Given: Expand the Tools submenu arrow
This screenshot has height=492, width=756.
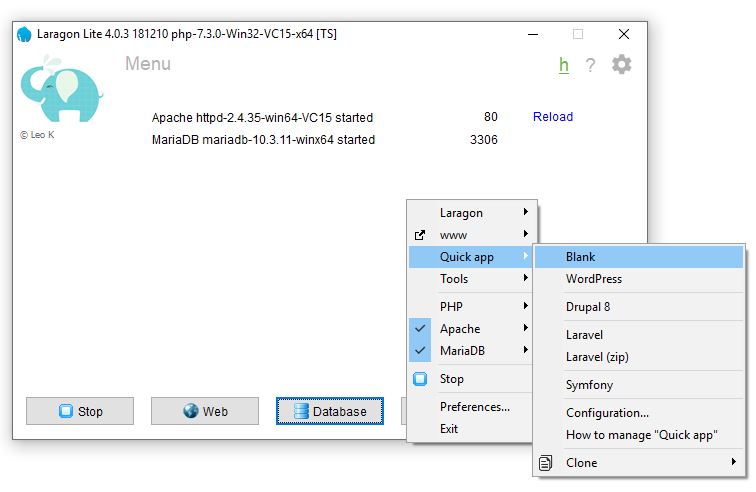Looking at the screenshot, I should coord(526,278).
